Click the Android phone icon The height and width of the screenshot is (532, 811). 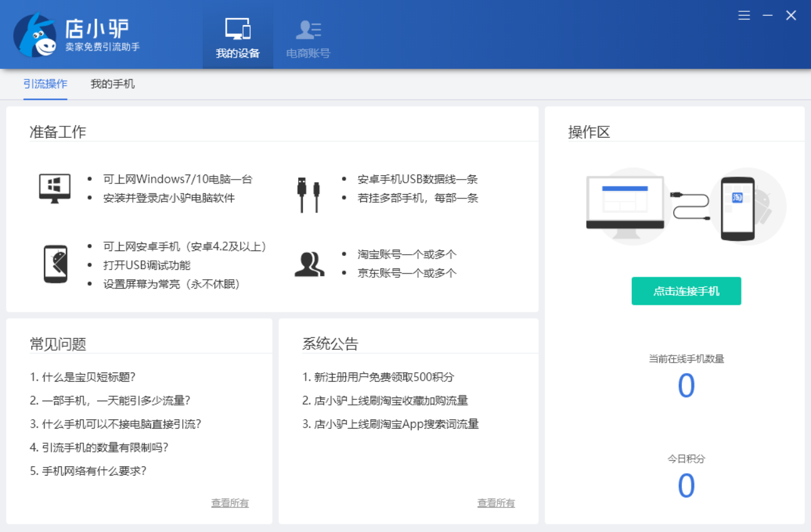point(55,263)
